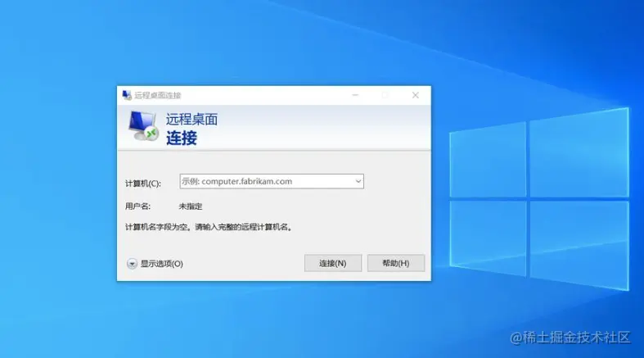Click the 连接(N) button
Image resolution: width=644 pixels, height=358 pixels.
click(333, 263)
